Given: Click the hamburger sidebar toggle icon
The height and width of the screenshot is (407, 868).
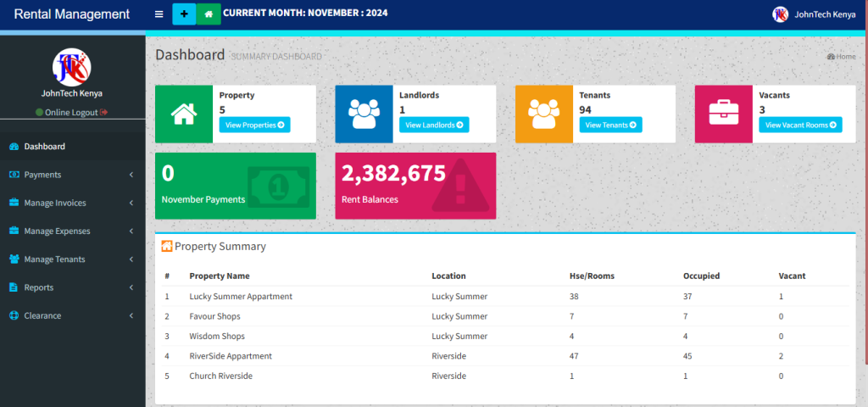Looking at the screenshot, I should [159, 14].
